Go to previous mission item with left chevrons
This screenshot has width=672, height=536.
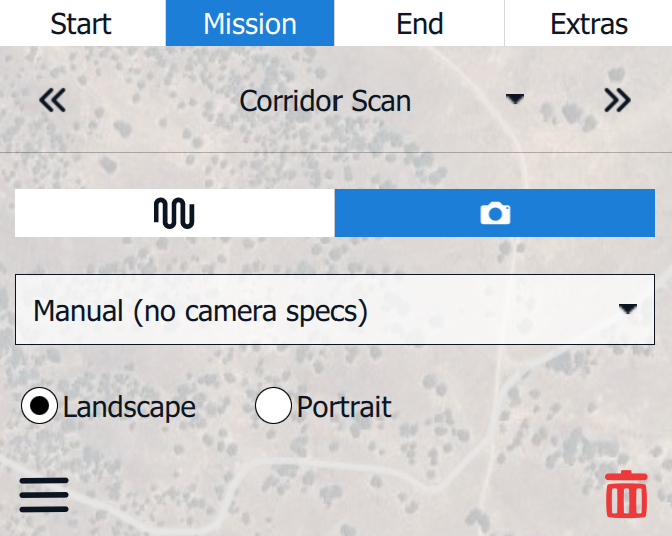click(52, 101)
